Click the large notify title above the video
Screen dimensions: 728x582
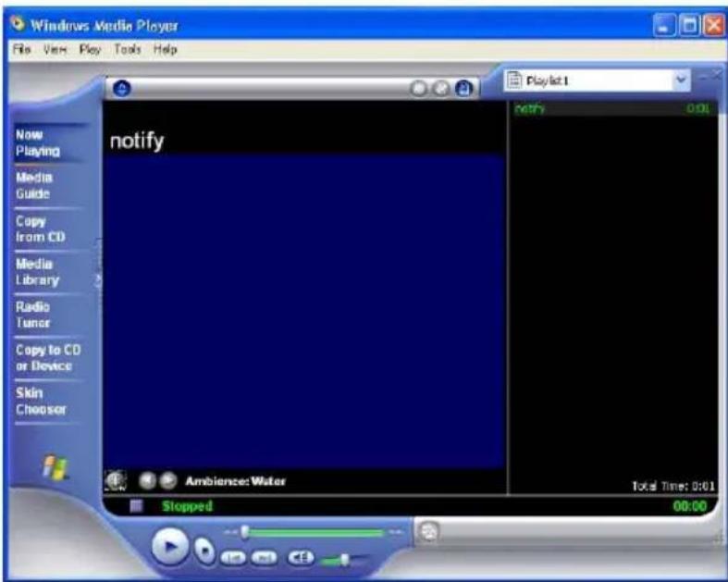click(x=137, y=141)
